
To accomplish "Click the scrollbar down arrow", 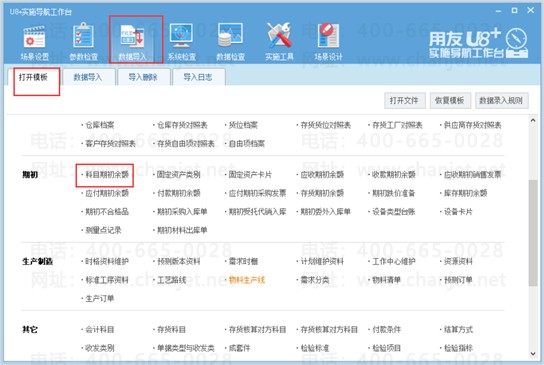I will tap(533, 354).
